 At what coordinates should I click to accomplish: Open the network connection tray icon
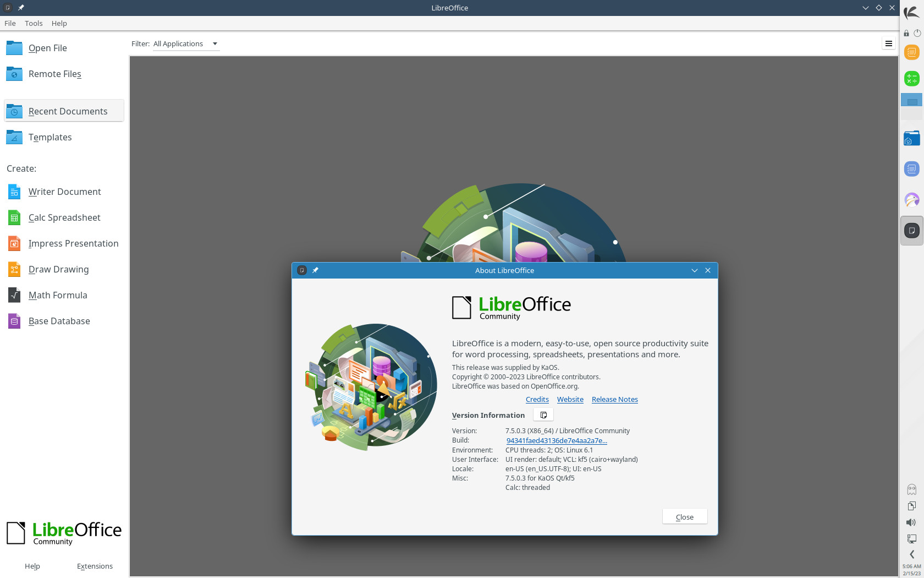click(x=912, y=539)
